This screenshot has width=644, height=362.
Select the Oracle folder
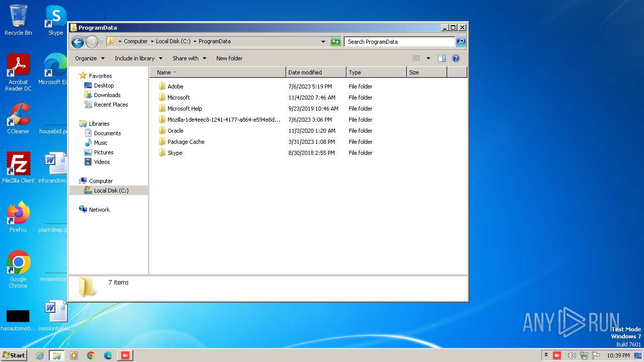tap(176, 131)
